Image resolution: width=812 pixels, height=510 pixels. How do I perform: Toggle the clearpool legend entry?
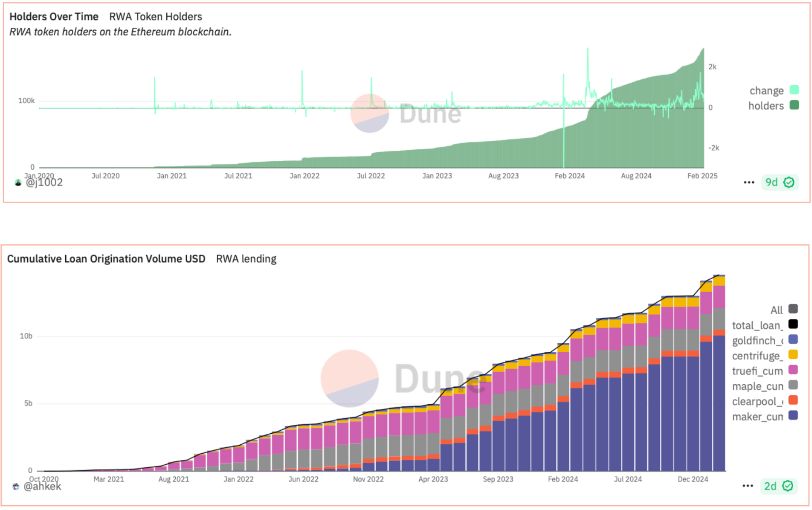tap(757, 401)
